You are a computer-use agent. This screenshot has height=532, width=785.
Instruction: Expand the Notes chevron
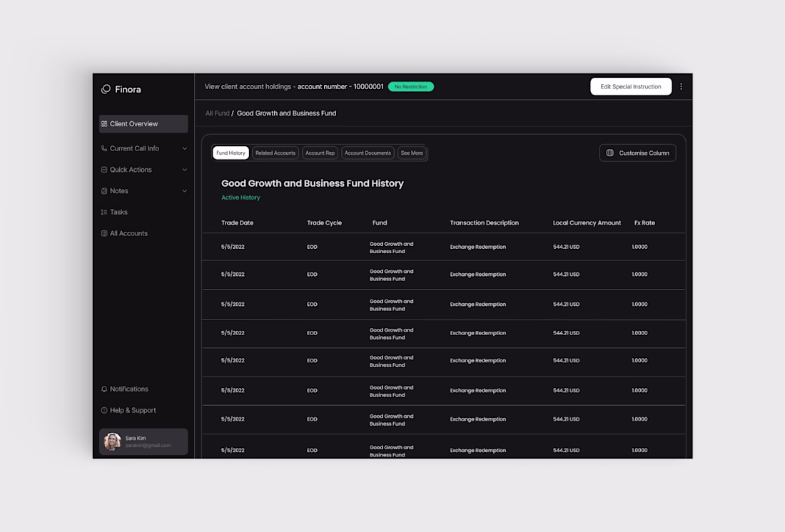pos(185,190)
